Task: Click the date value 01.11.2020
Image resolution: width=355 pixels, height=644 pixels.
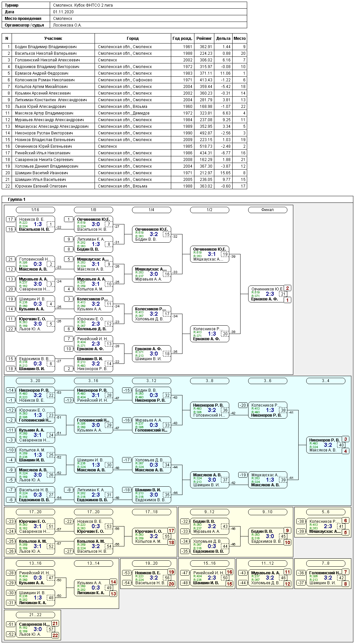Action: pos(63,12)
